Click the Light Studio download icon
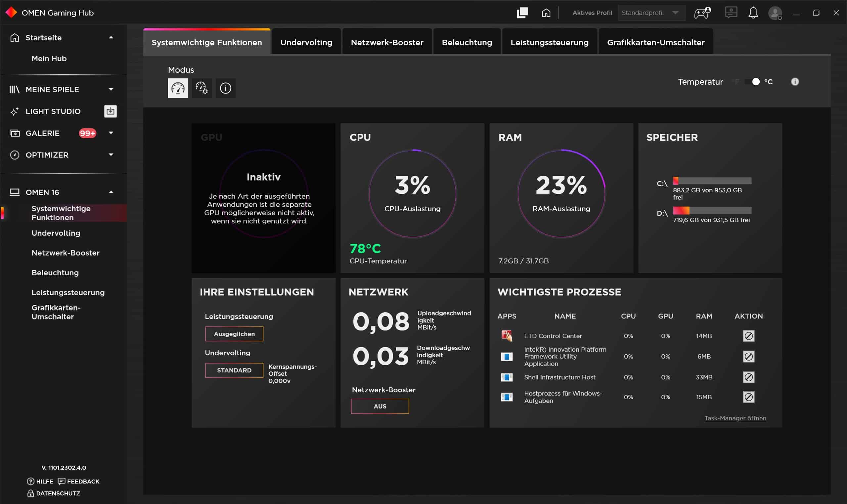Screen dimensions: 847x504 110,111
